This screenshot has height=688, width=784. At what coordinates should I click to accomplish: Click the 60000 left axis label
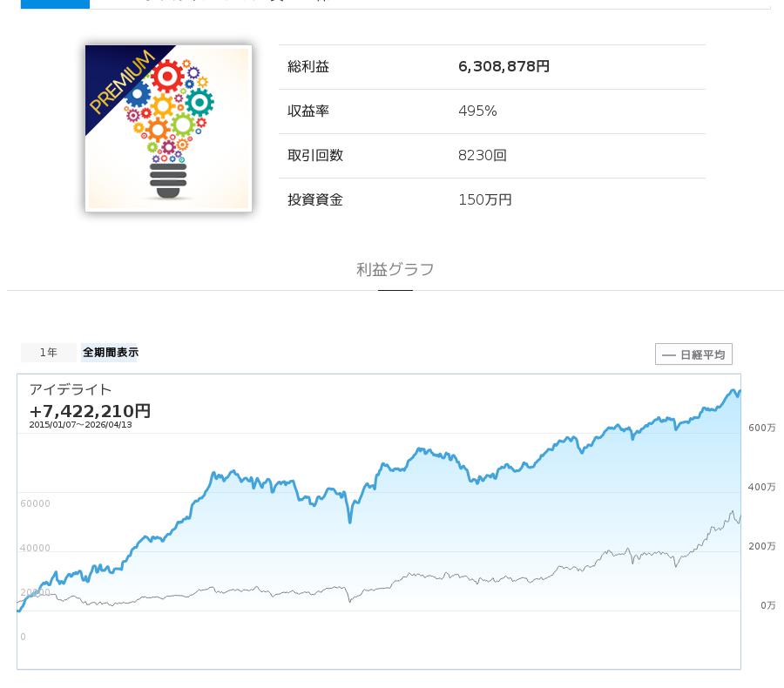pos(36,503)
